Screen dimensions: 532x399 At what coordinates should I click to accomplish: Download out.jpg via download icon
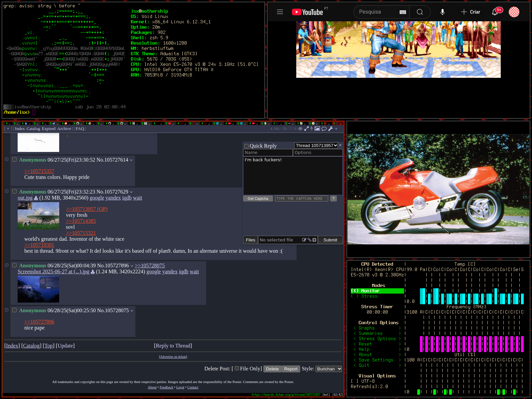coord(36,198)
